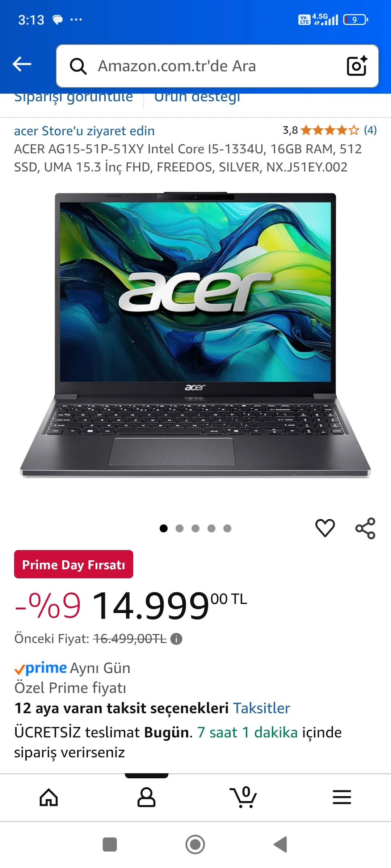Open the Siparişi görüntüle tab

tap(73, 98)
